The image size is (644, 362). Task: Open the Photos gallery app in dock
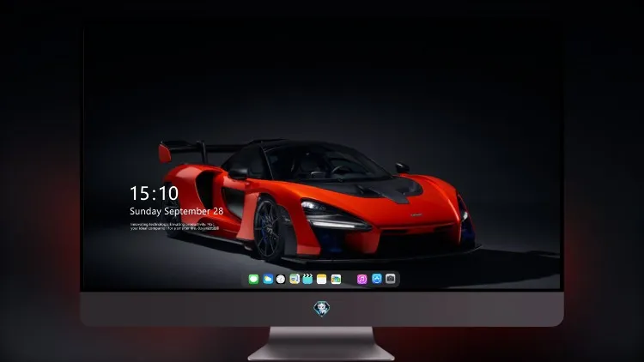pos(336,279)
